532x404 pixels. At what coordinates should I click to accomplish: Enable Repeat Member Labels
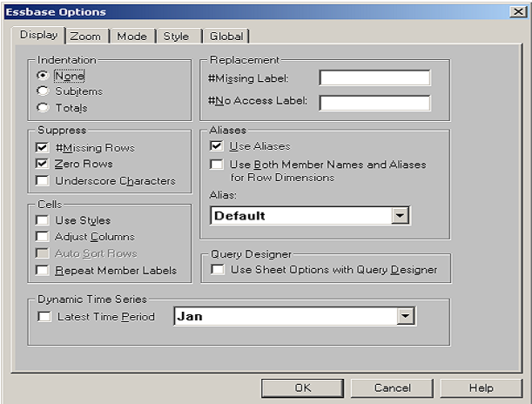42,271
